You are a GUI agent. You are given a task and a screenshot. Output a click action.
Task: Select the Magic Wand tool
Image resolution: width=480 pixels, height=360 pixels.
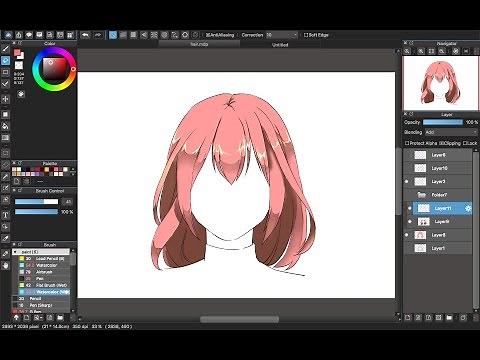click(x=5, y=177)
